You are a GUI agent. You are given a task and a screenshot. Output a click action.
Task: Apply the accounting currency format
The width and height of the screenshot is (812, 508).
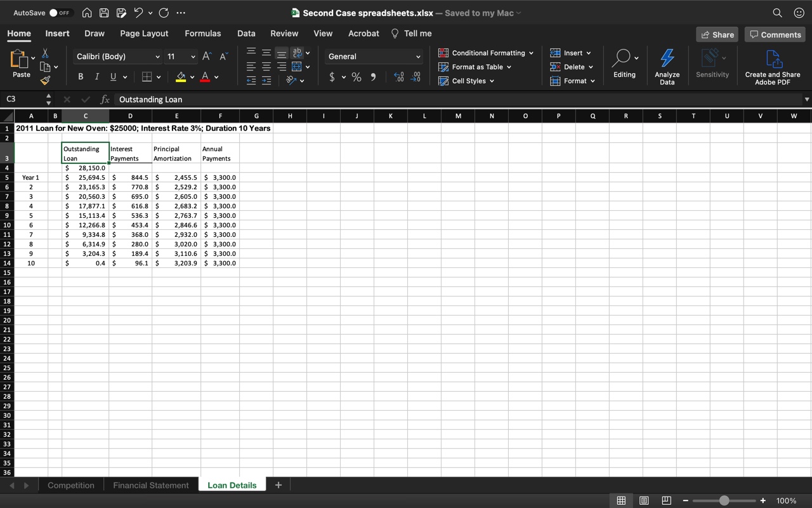333,77
